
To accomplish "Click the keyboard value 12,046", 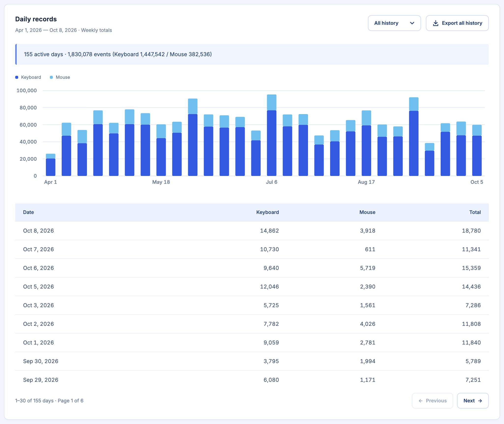I will pyautogui.click(x=269, y=287).
